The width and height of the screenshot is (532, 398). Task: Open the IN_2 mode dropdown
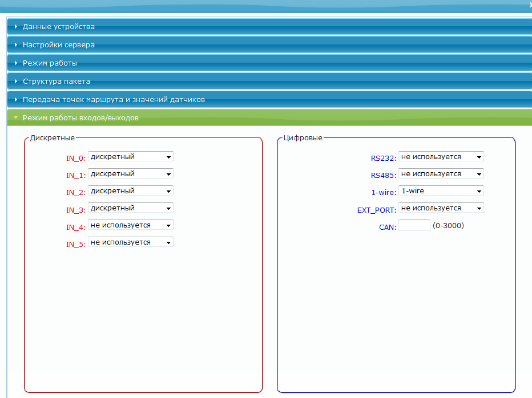(x=131, y=191)
